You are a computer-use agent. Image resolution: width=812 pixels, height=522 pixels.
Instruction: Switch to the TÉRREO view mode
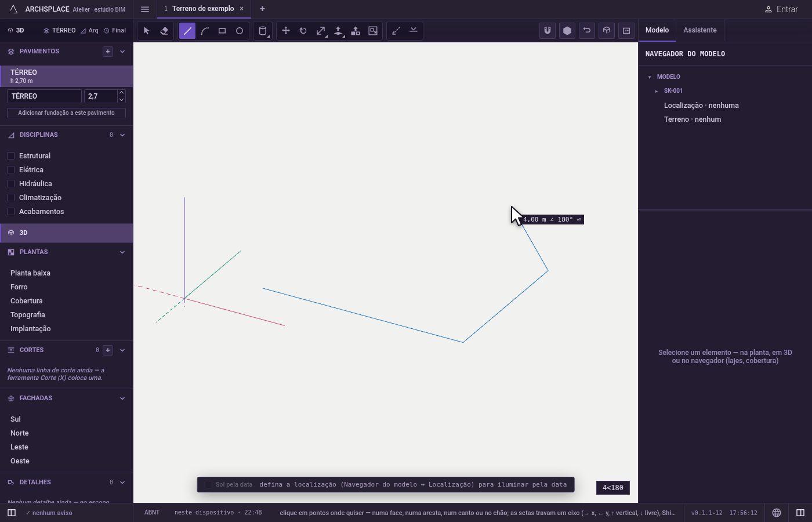59,31
